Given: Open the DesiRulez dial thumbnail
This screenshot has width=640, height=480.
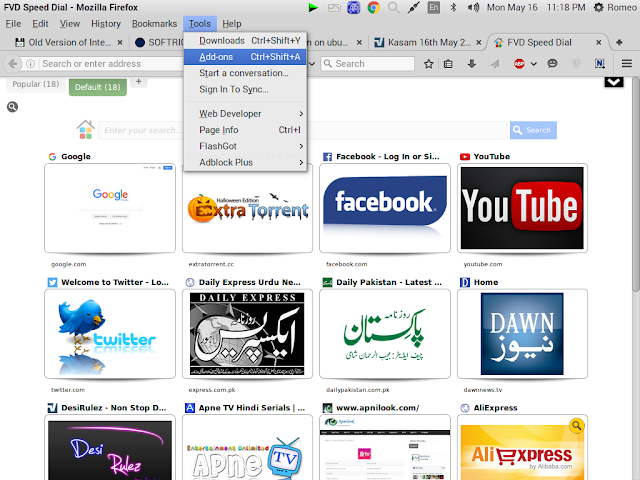Looking at the screenshot, I should click(x=110, y=448).
